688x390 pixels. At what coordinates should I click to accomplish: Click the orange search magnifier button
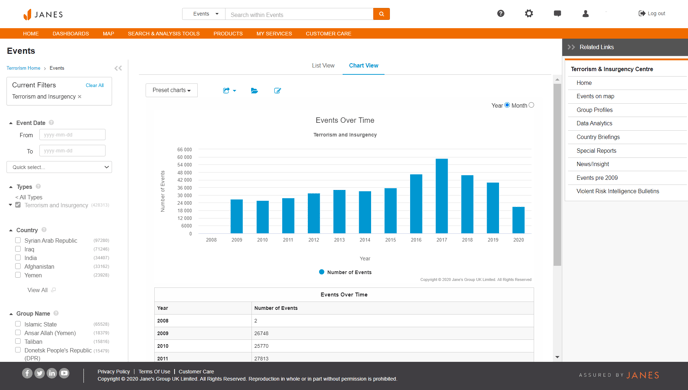tap(381, 14)
